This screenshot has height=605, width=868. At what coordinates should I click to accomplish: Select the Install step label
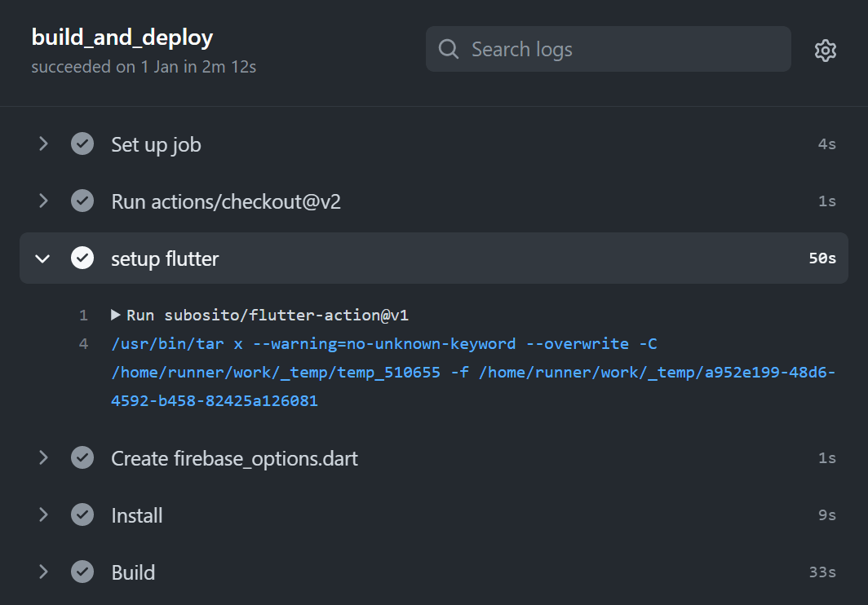(x=137, y=515)
